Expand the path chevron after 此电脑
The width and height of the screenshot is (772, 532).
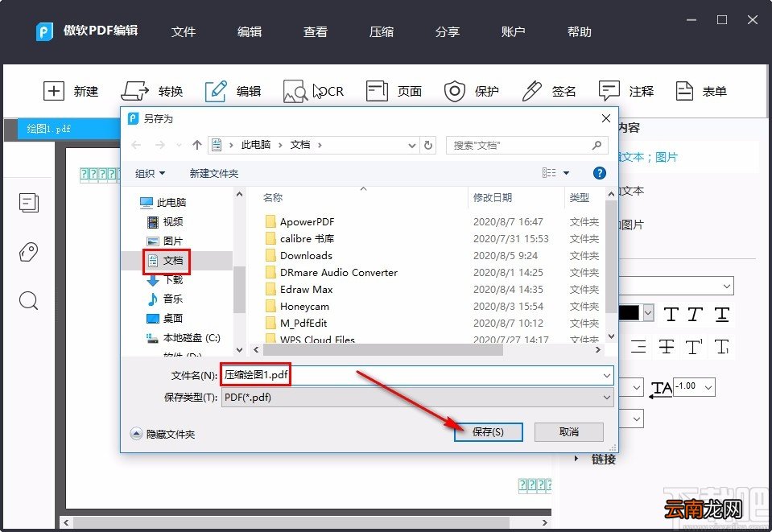[x=280, y=145]
